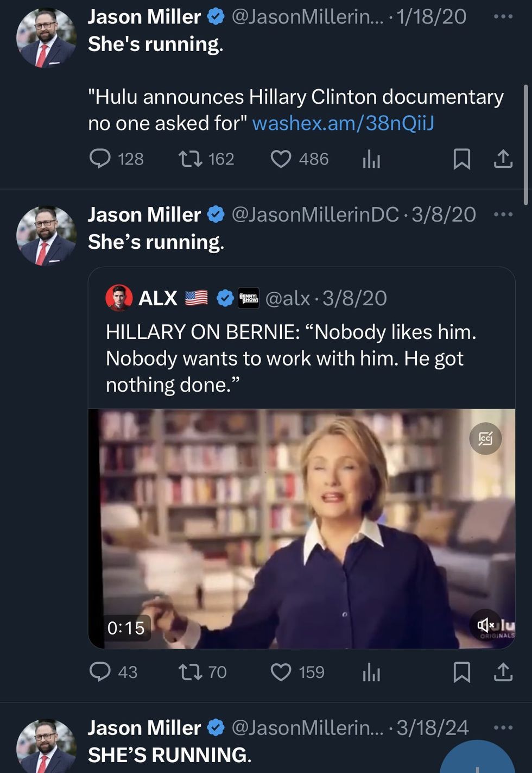View analytics for the 3/8/20 tweet
The image size is (532, 773).
[371, 673]
